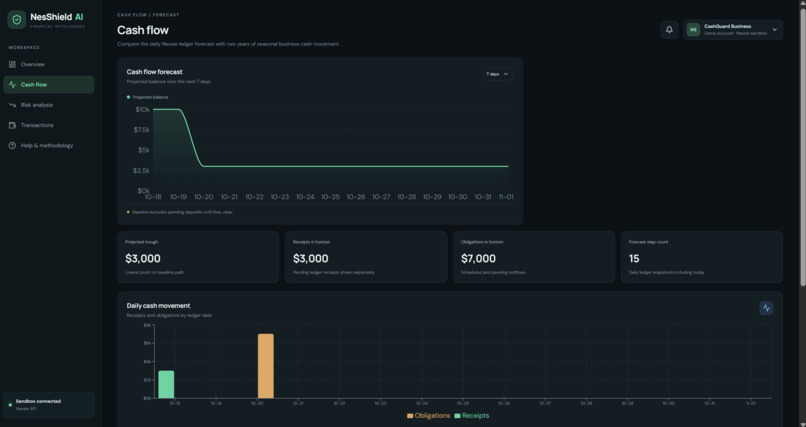Viewport: 806px width, 427px height.
Task: Click the Help question mark icon
Action: click(12, 145)
